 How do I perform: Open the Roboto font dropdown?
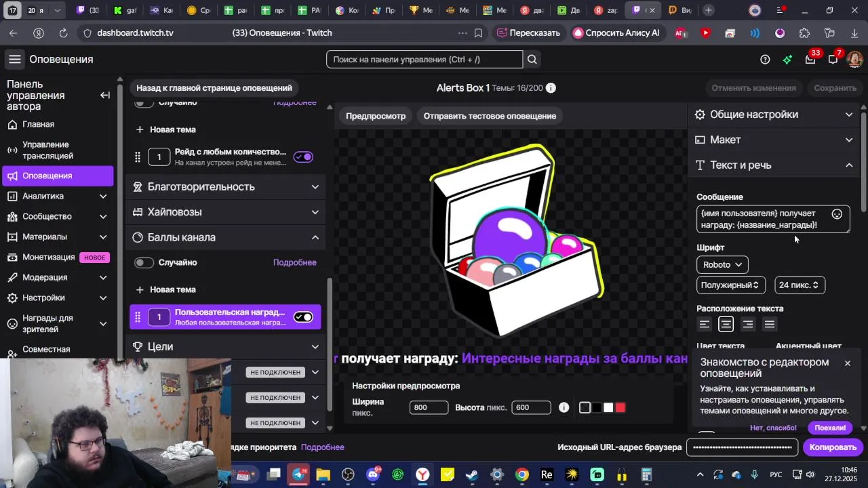(x=722, y=265)
